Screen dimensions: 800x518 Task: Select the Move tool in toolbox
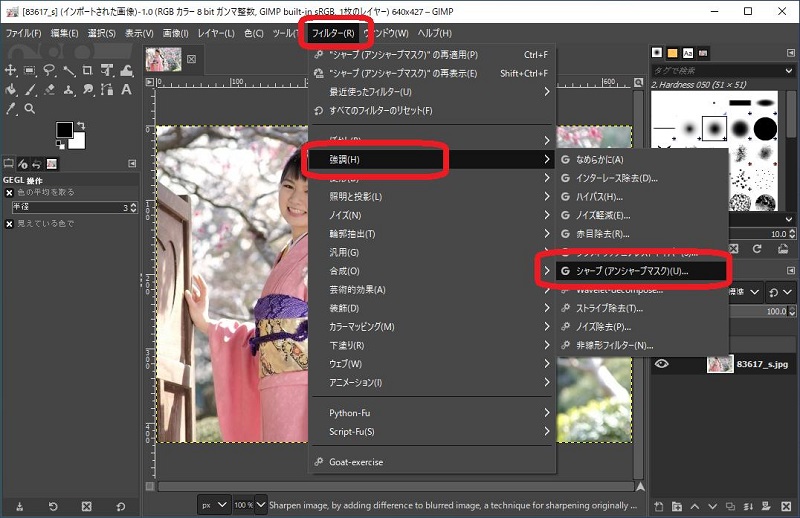pyautogui.click(x=11, y=70)
